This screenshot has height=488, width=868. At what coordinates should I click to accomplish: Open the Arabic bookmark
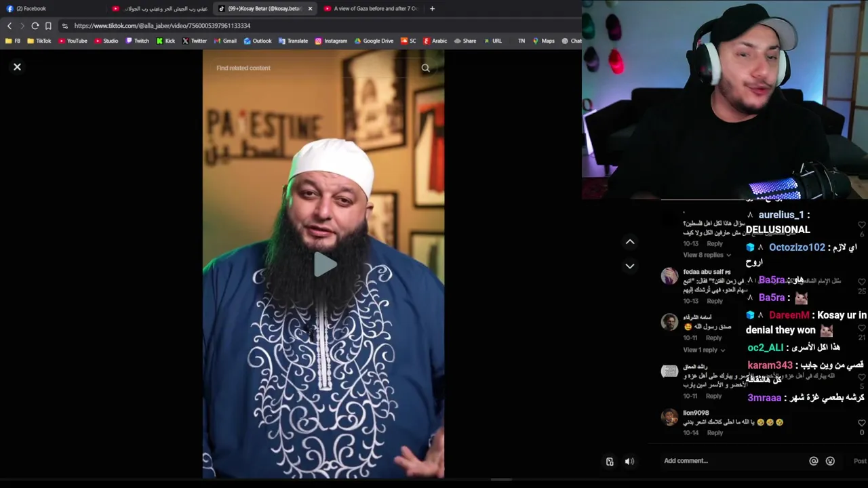(435, 41)
